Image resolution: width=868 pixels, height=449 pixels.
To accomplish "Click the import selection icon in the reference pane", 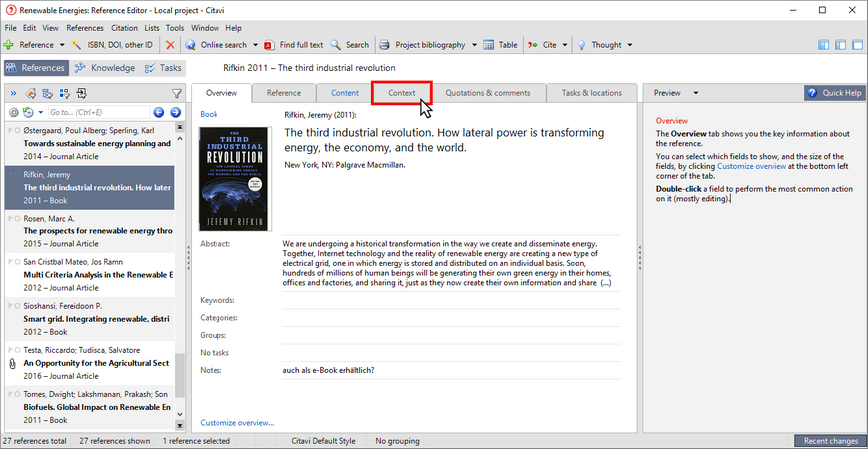I will (x=82, y=93).
